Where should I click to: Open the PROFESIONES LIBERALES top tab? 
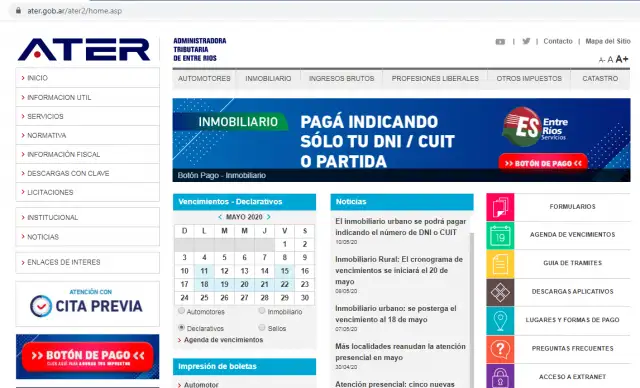(x=435, y=79)
